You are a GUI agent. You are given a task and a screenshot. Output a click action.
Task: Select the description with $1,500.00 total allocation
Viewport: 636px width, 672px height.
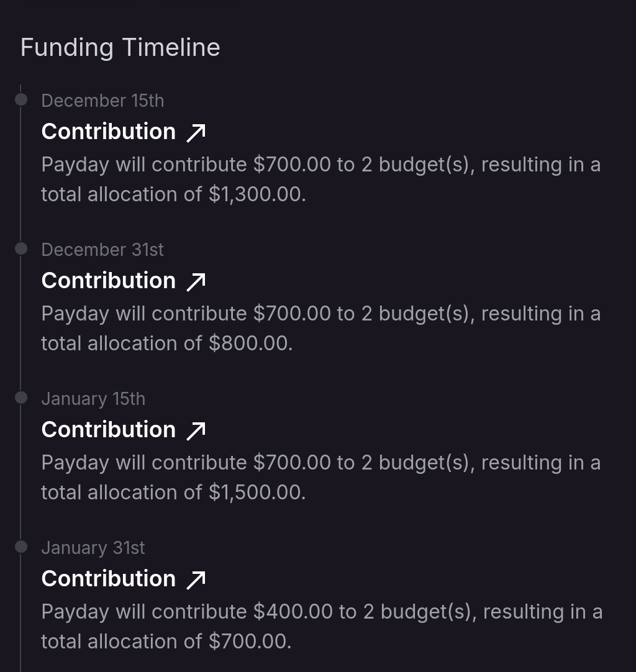pyautogui.click(x=320, y=478)
